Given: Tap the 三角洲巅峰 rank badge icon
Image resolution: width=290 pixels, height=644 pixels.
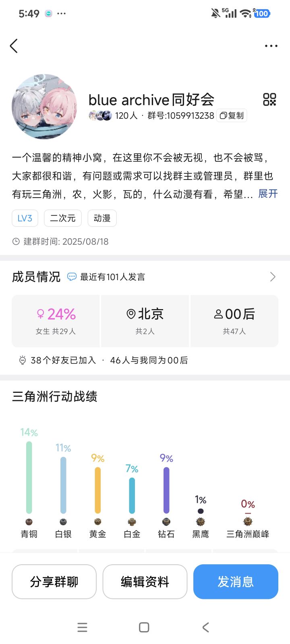Looking at the screenshot, I should [x=248, y=522].
